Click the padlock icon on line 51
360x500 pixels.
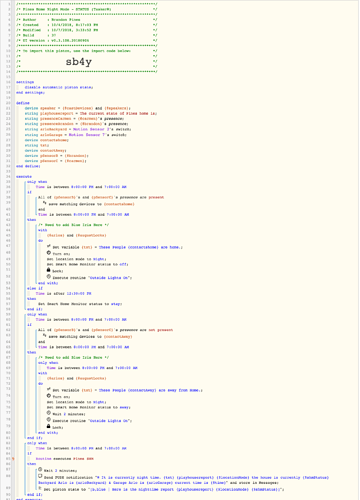click(49, 270)
